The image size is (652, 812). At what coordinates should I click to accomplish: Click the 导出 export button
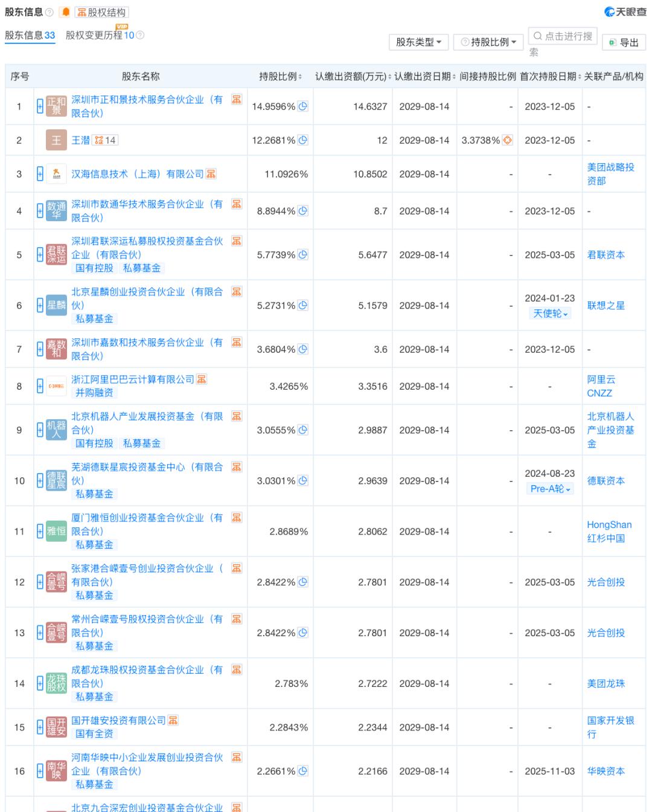coord(624,42)
